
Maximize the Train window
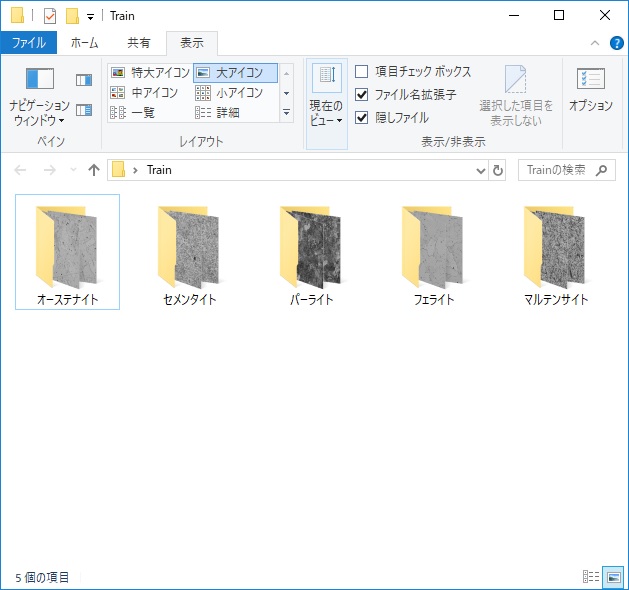(559, 16)
